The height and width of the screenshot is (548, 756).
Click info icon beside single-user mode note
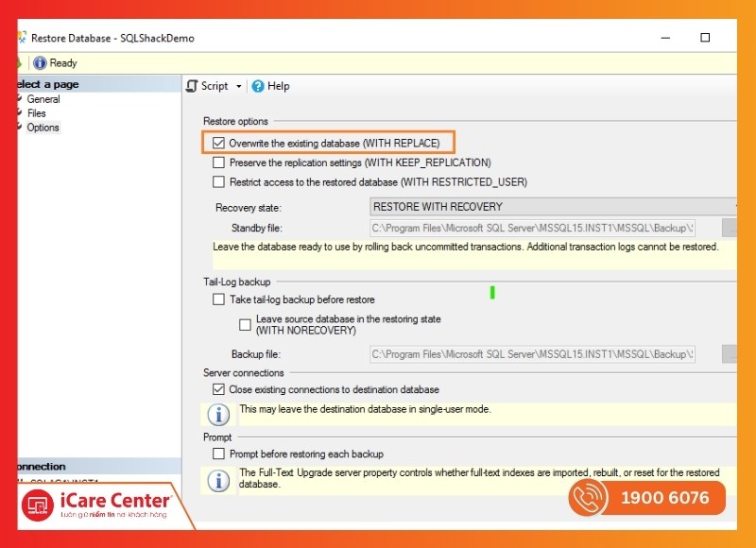(218, 415)
